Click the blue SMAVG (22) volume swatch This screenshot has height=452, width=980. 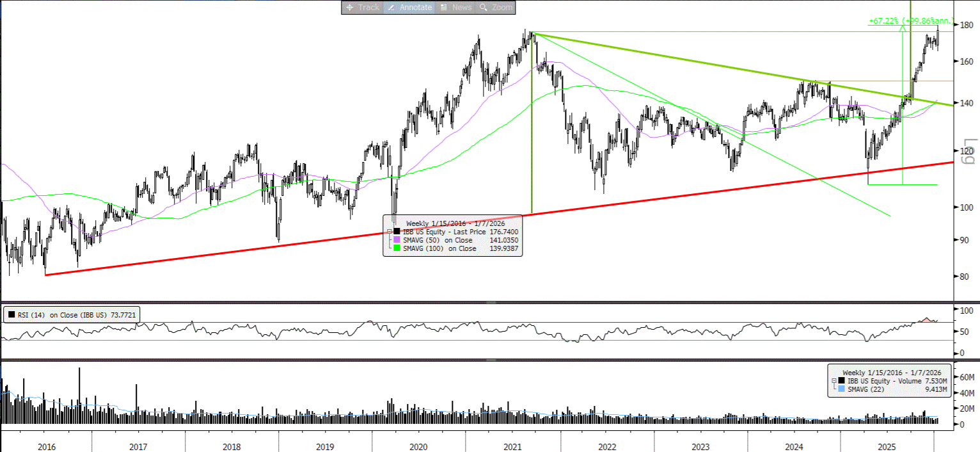coord(842,389)
